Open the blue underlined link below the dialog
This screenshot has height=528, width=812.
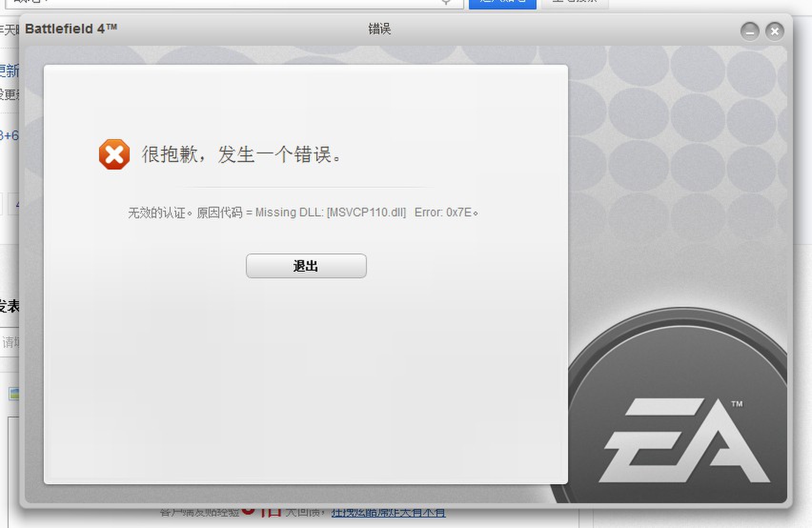388,512
